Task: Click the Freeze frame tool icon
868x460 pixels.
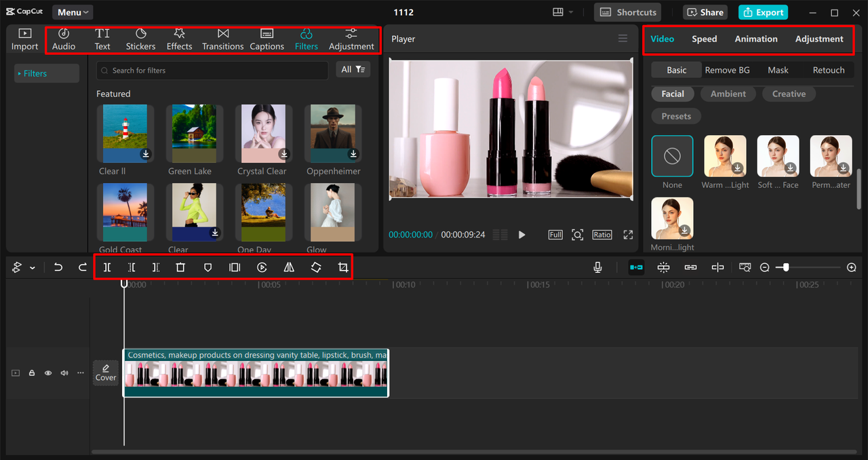Action: click(235, 267)
